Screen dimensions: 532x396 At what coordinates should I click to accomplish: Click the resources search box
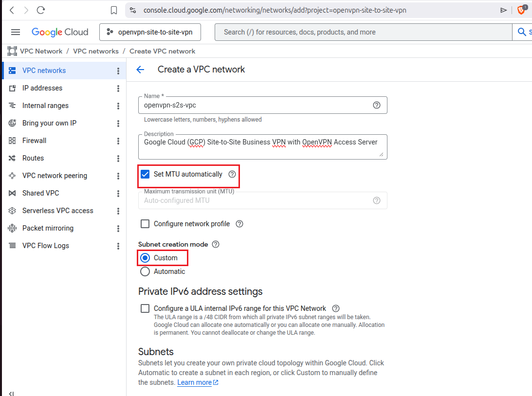pos(363,32)
